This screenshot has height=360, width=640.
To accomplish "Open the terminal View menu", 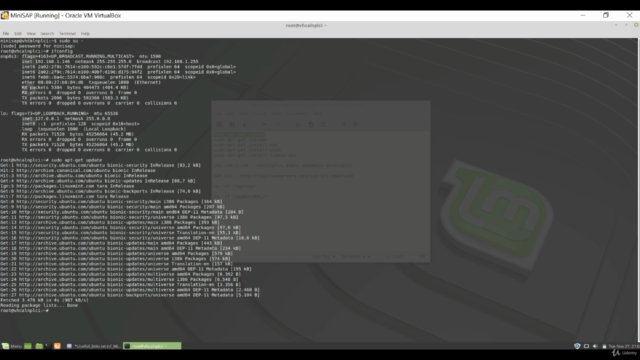I will coord(31,33).
